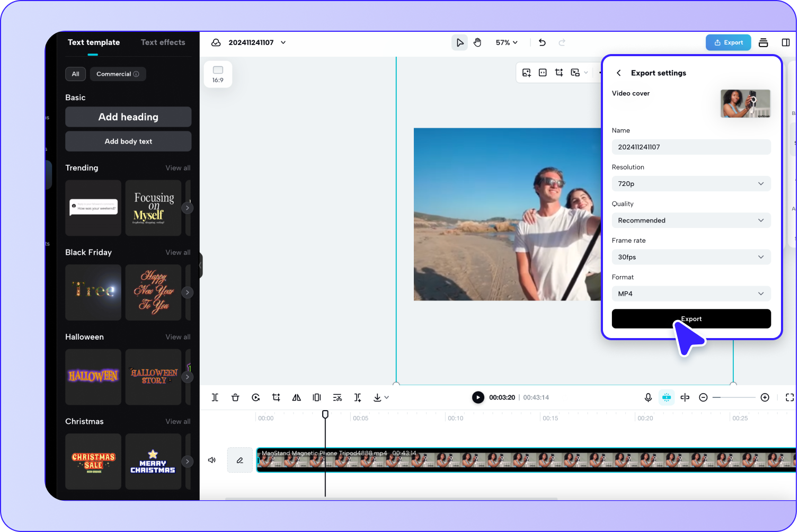The width and height of the screenshot is (799, 532).
Task: Switch to the Text effects tab
Action: pyautogui.click(x=163, y=42)
